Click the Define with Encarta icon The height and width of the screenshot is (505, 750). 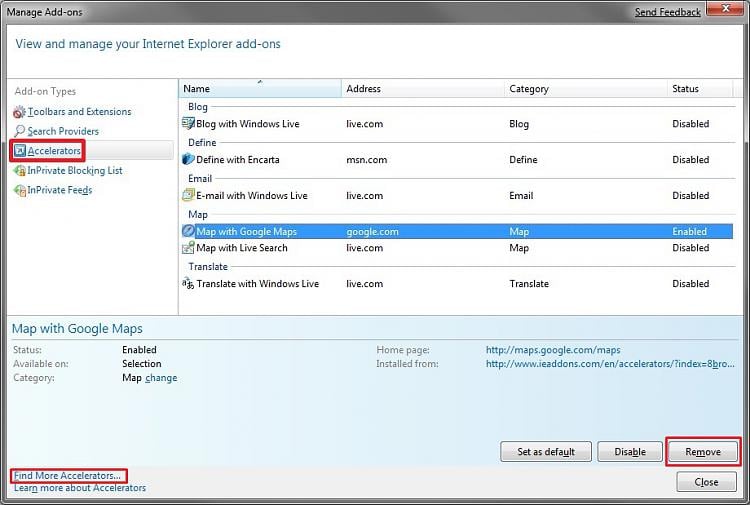pyautogui.click(x=188, y=159)
